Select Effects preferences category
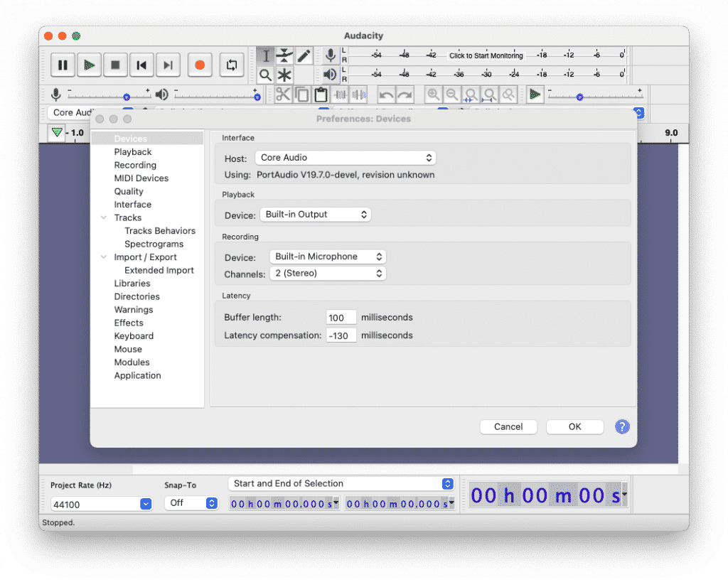The height and width of the screenshot is (582, 728). tap(129, 323)
